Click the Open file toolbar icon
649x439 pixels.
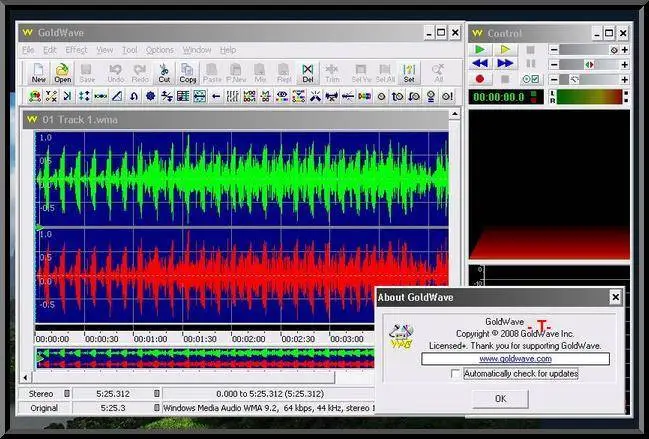tap(62, 73)
